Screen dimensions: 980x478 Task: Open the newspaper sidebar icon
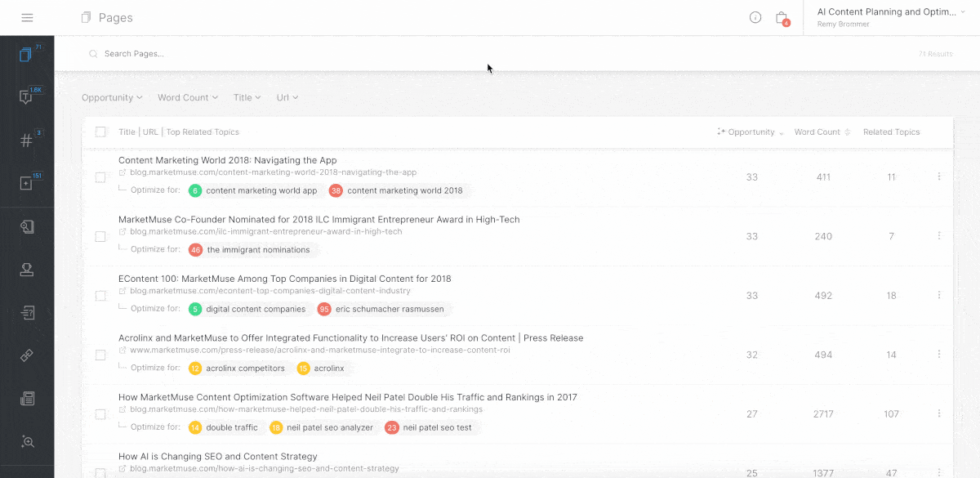pos(27,399)
